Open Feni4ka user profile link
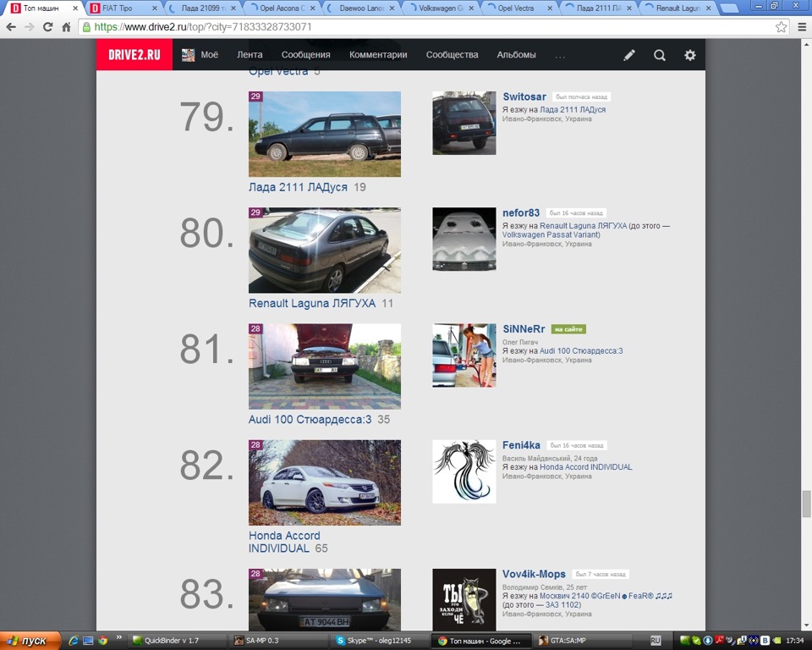This screenshot has width=812, height=650. point(521,444)
